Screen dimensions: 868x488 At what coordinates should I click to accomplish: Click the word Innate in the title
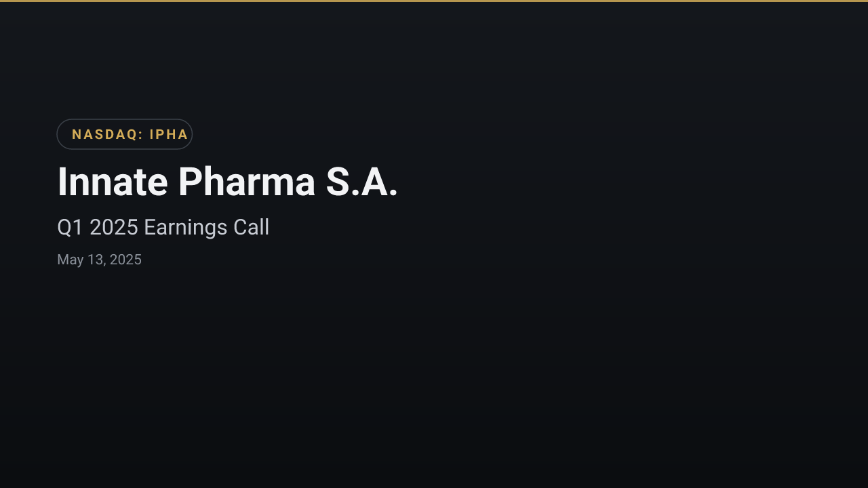(x=113, y=182)
